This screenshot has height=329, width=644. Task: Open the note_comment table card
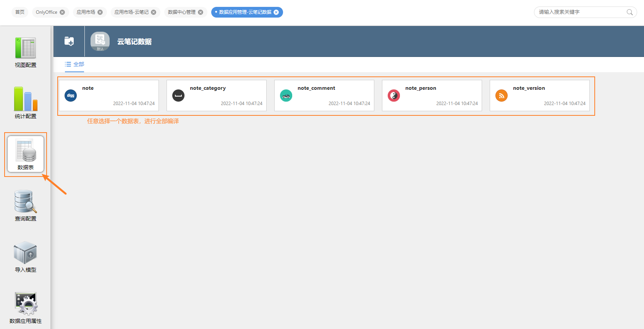[324, 96]
